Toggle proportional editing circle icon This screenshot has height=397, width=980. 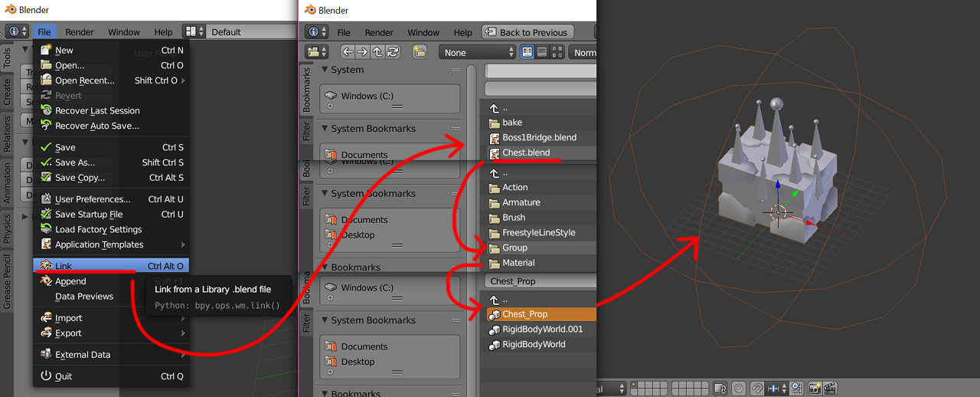[x=739, y=389]
